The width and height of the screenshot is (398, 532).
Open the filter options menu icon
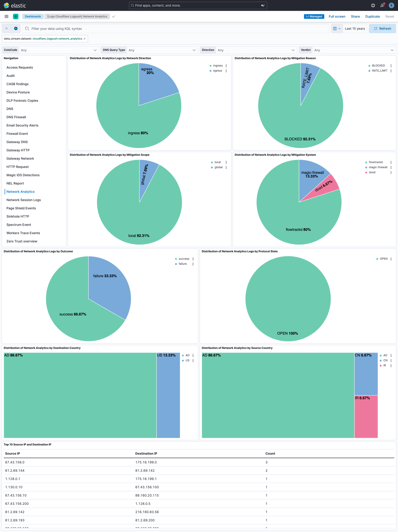(6, 28)
